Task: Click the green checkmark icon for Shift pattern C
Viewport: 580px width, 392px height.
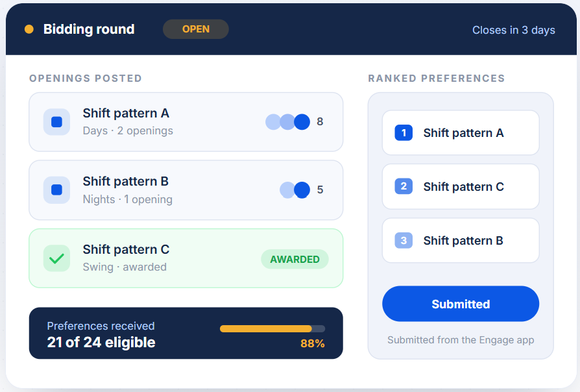Action: tap(56, 258)
